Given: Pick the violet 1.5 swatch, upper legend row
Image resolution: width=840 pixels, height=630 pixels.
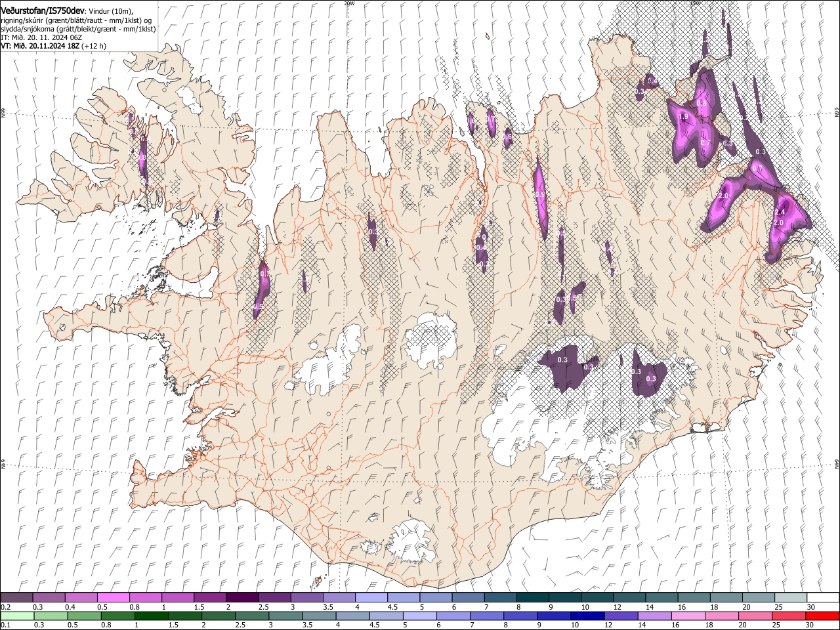Looking at the screenshot, I should pyautogui.click(x=209, y=597).
